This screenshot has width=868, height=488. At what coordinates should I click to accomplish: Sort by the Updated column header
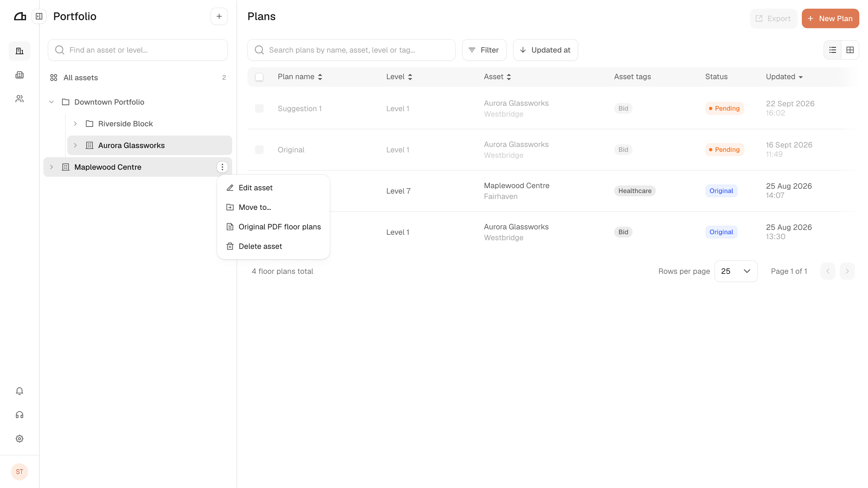784,77
